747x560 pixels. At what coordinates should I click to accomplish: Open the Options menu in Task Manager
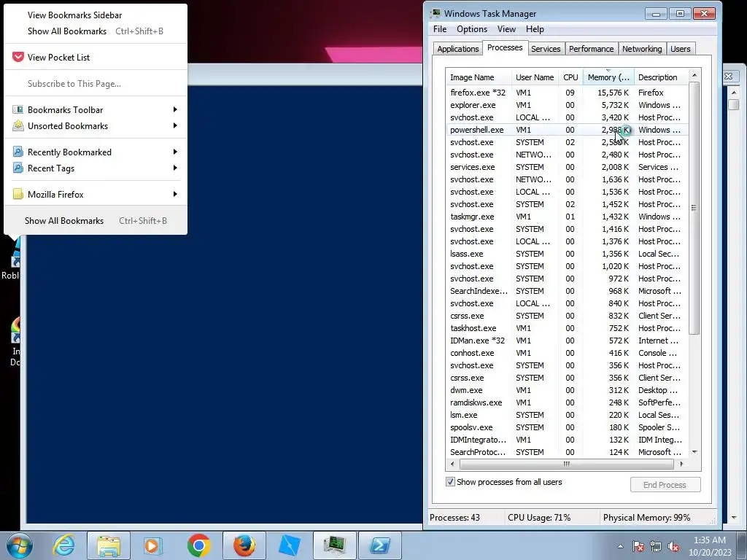472,29
